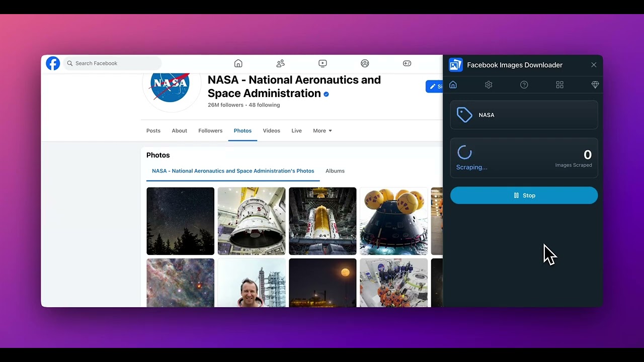
Task: Open the extension's premium diamond icon
Action: pyautogui.click(x=595, y=85)
